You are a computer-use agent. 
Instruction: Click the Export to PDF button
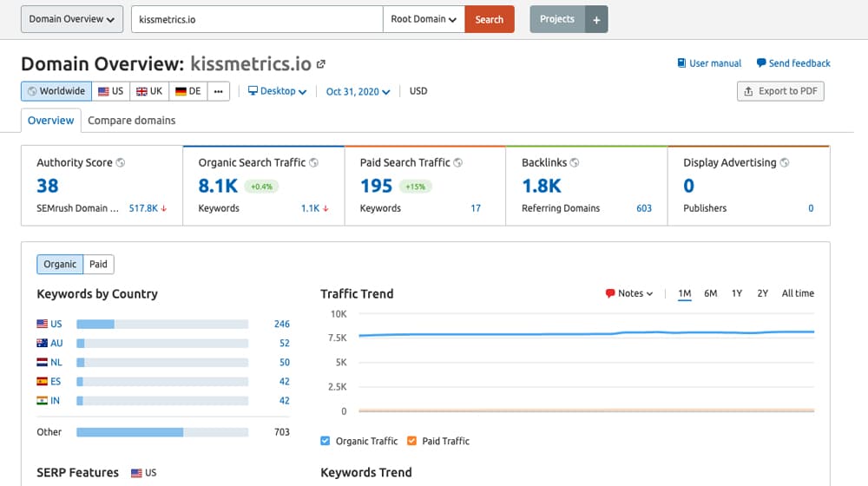780,91
